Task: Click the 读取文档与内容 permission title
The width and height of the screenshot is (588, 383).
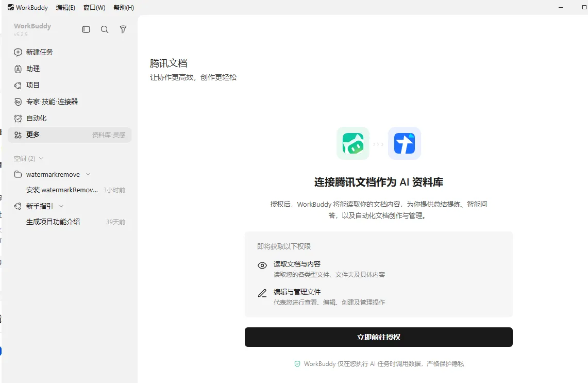Action: click(x=297, y=264)
